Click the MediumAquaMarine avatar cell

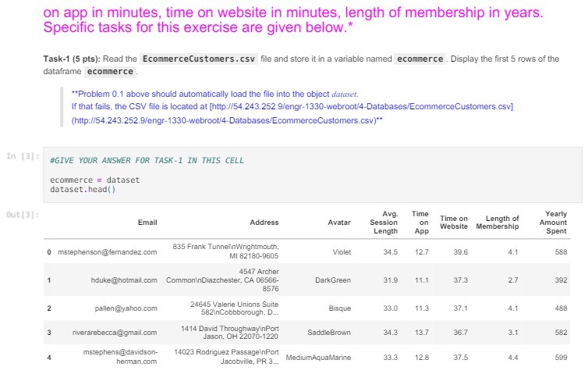318,358
